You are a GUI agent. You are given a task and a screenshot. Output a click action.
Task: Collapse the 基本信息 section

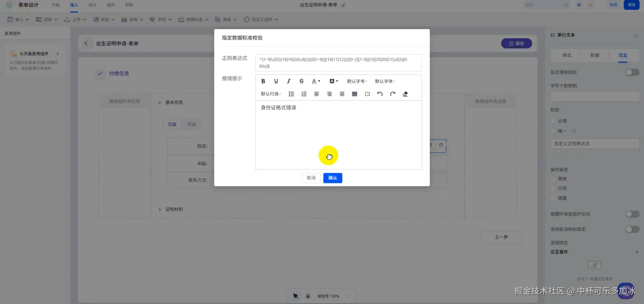(x=159, y=102)
